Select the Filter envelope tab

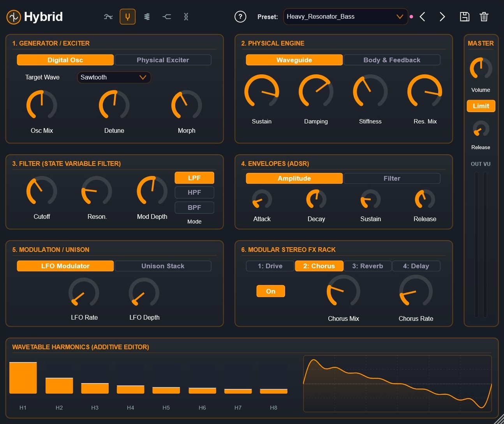(x=392, y=178)
